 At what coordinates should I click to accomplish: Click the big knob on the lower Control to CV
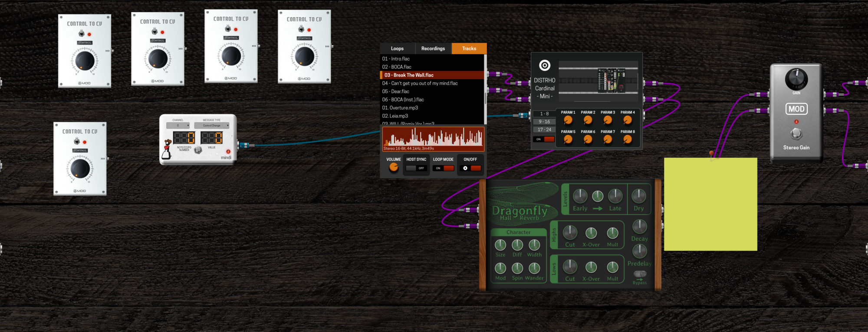click(x=80, y=169)
